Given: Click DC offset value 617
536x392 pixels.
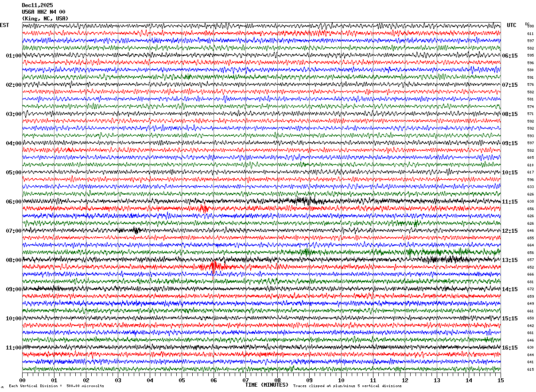Looking at the screenshot, I should point(530,173).
